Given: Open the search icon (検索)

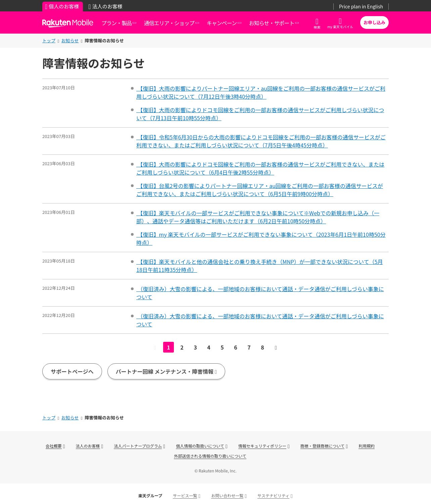Looking at the screenshot, I should tap(317, 24).
